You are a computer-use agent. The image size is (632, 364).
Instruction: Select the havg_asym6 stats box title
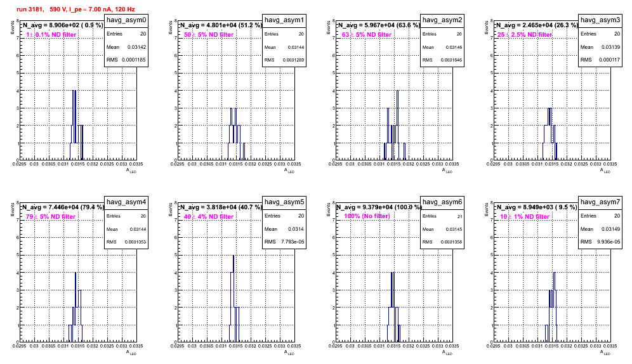(442, 202)
